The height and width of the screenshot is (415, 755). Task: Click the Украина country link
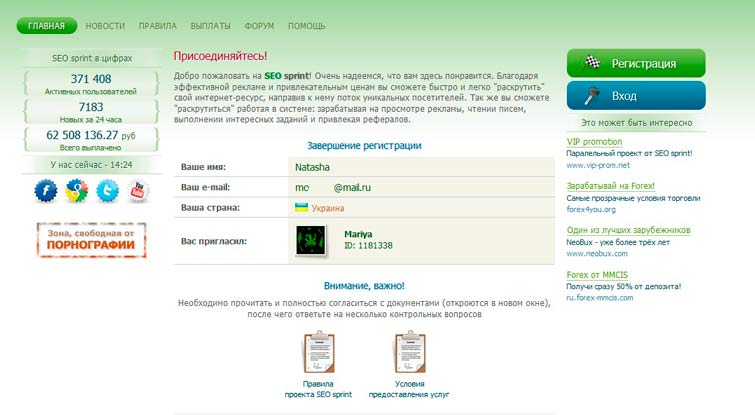click(x=327, y=208)
